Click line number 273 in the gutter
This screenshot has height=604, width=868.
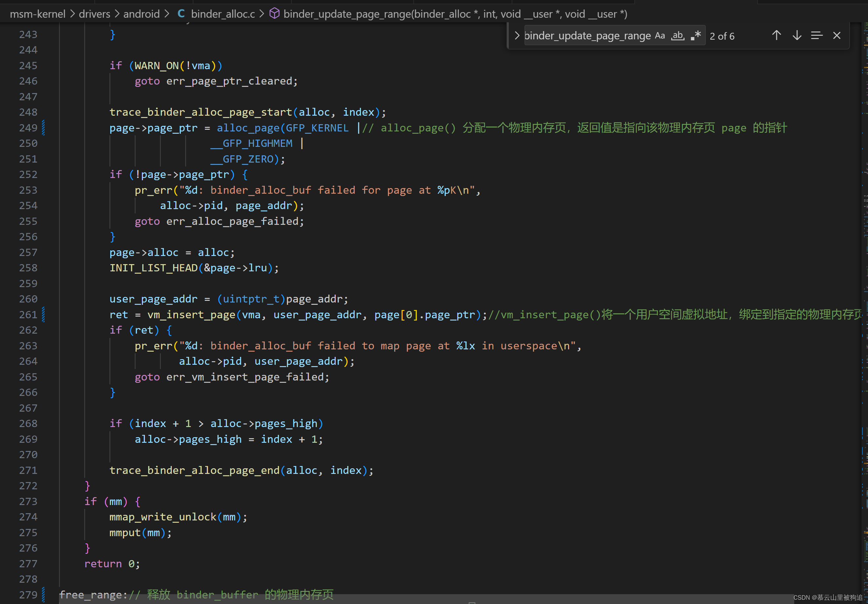(28, 501)
